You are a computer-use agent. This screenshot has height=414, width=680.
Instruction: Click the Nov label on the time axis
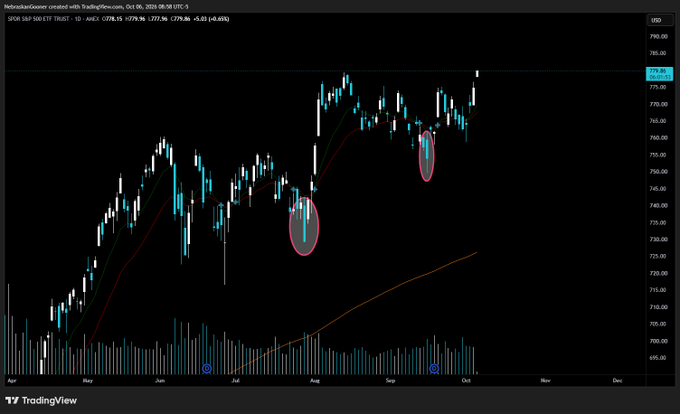pos(545,381)
